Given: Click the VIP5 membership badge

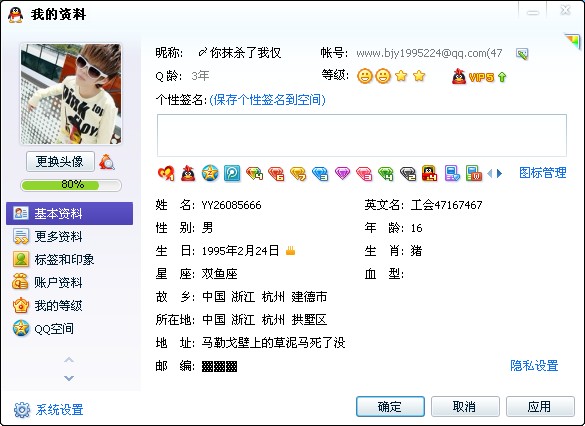Looking at the screenshot, I should 479,77.
